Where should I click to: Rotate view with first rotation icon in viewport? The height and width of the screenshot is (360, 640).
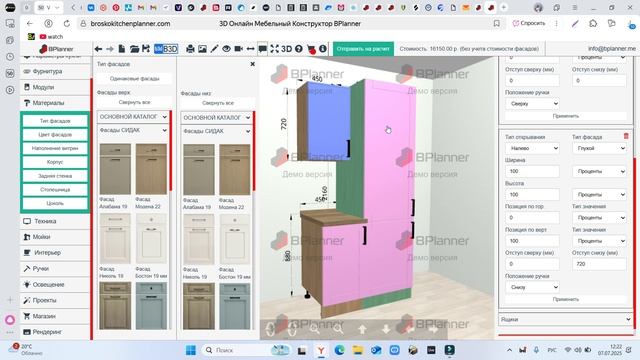270,329
